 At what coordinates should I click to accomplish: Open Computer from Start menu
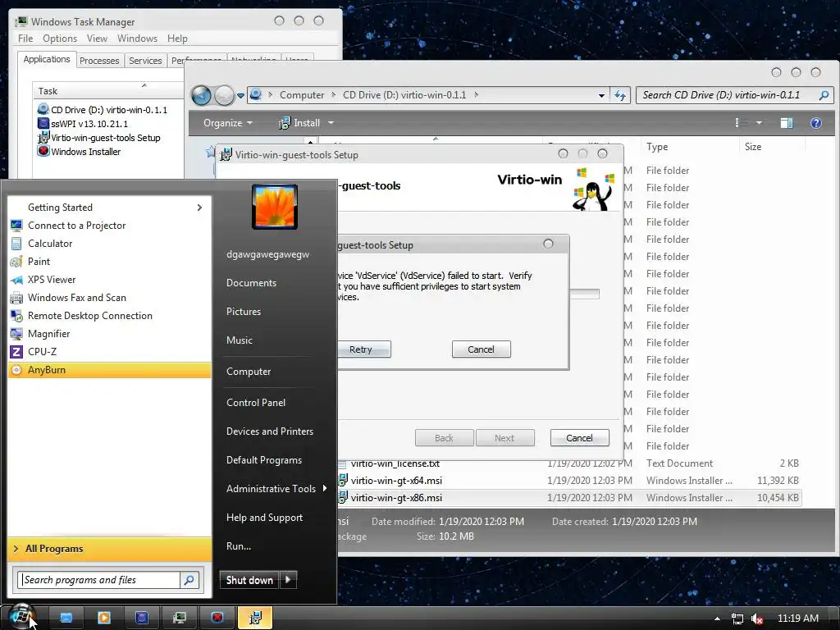click(249, 372)
